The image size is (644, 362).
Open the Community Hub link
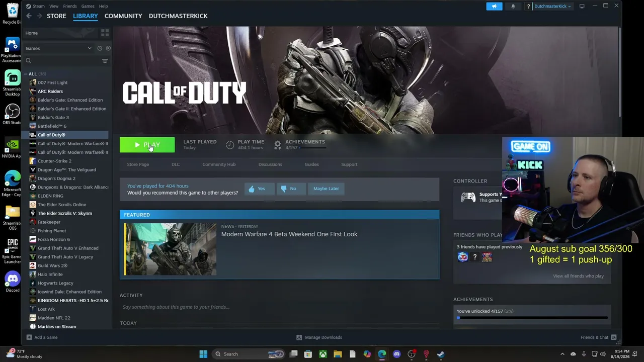tap(219, 164)
